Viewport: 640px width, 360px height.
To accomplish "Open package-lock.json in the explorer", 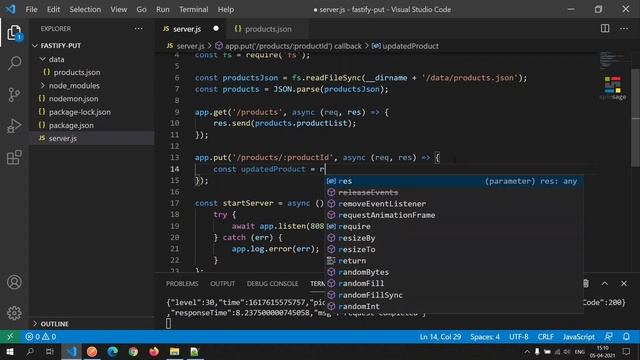I will [80, 112].
